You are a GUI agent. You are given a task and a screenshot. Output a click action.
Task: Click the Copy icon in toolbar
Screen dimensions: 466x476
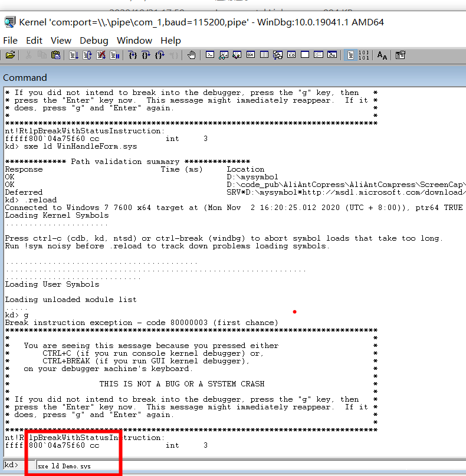[x=42, y=55]
